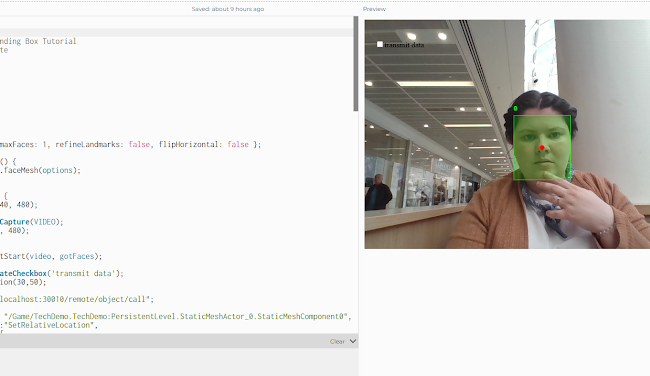Click the '/Game/TechDemo.TechDemo:PersistentLevel' path string
The width and height of the screenshot is (650, 376).
coord(175,316)
